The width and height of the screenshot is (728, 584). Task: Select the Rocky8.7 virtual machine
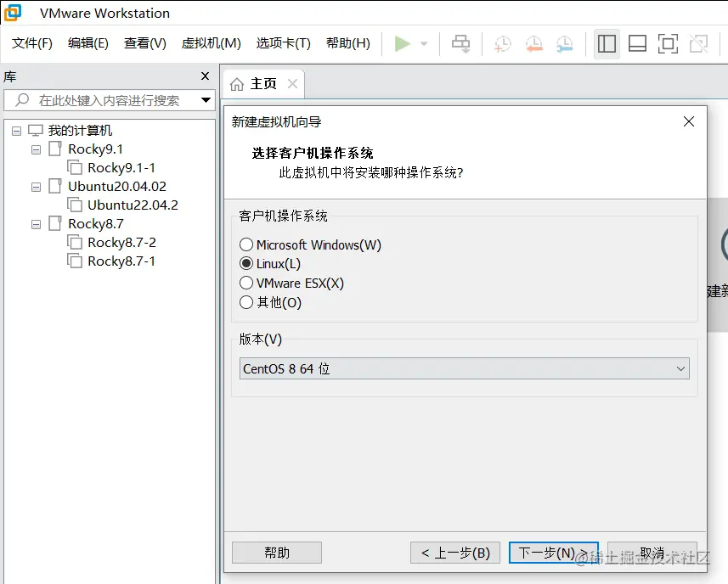96,224
